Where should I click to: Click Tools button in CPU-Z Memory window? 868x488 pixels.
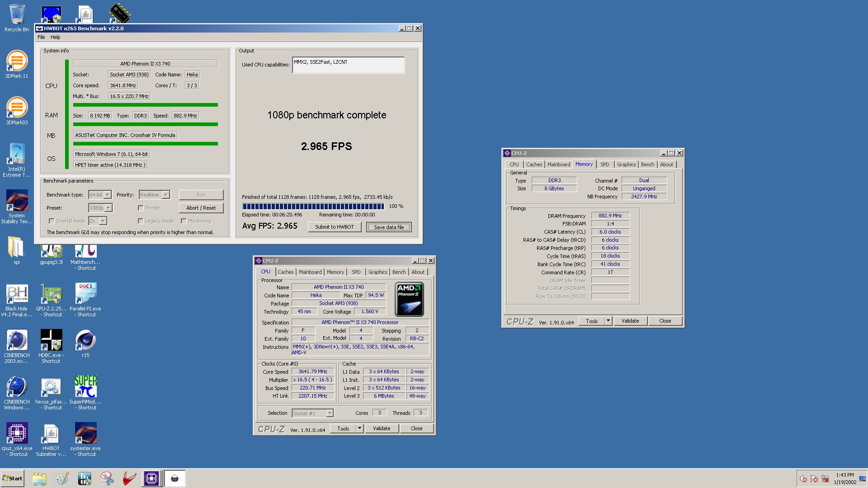[592, 321]
